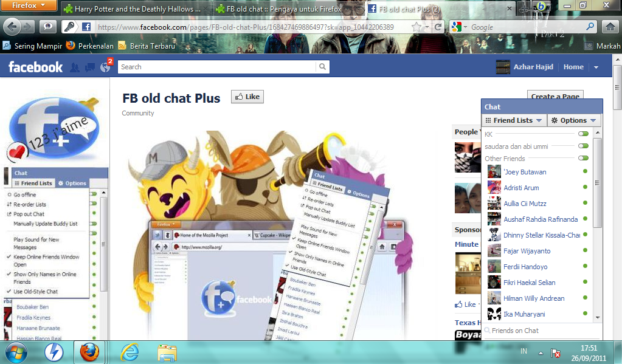Expand the Options dropdown in Chat

(573, 120)
